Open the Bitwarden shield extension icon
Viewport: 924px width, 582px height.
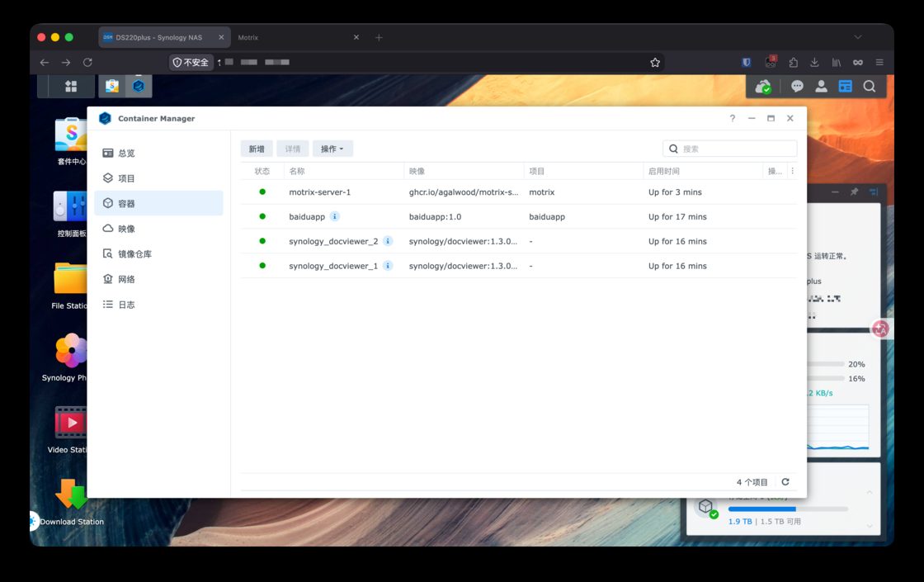(747, 62)
